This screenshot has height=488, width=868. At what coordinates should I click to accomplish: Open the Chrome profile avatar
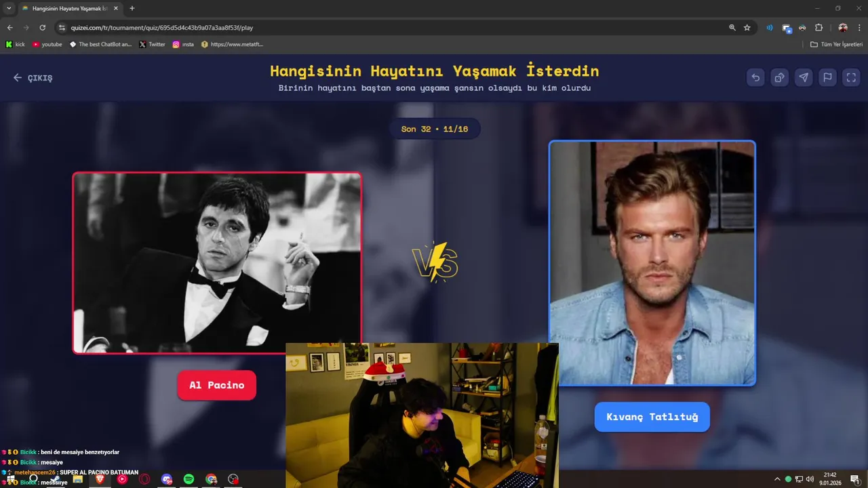[x=843, y=28]
